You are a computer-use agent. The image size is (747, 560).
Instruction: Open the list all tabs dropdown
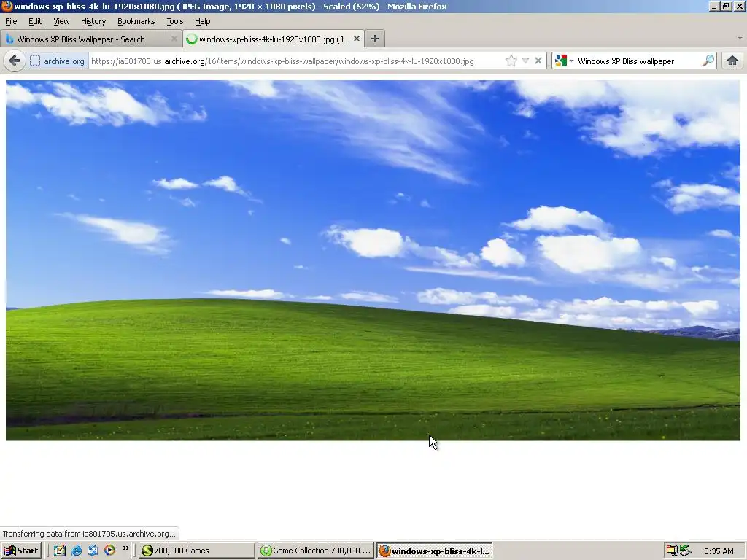(x=740, y=38)
